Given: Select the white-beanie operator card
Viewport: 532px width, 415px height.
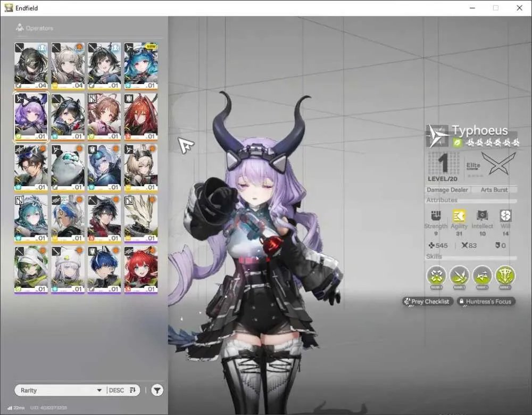Looking at the screenshot, I should point(68,269).
